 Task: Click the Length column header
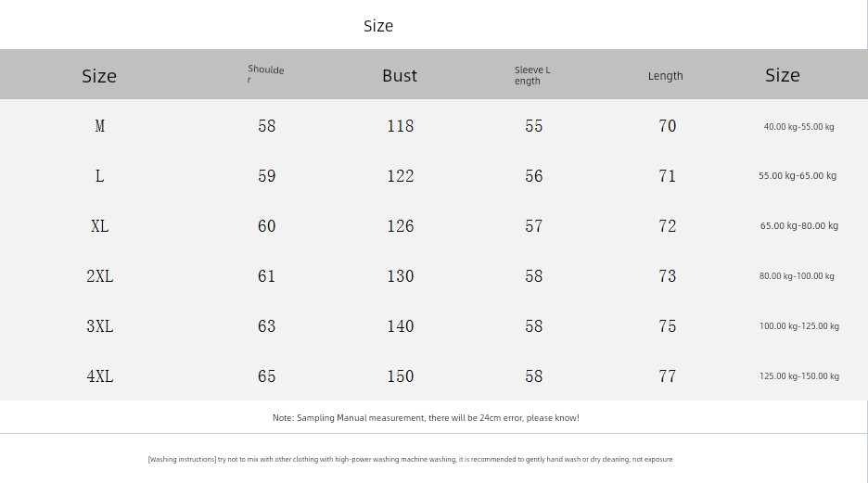[x=665, y=76]
